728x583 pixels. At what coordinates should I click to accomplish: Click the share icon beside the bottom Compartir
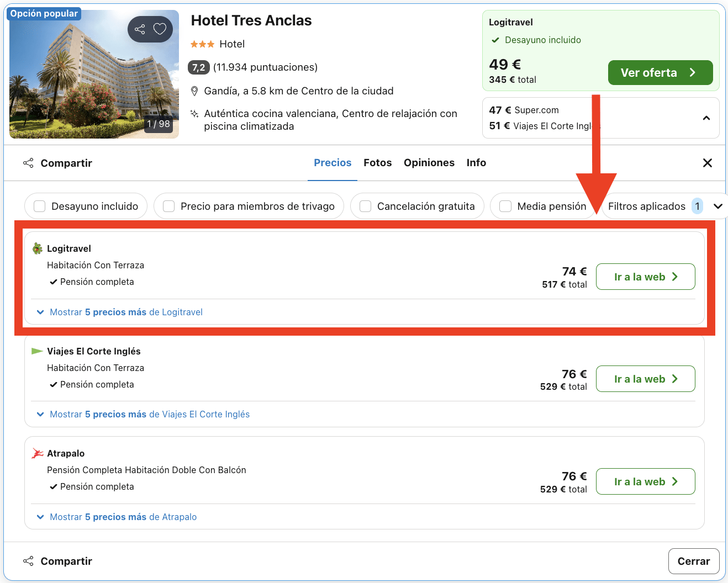click(28, 561)
